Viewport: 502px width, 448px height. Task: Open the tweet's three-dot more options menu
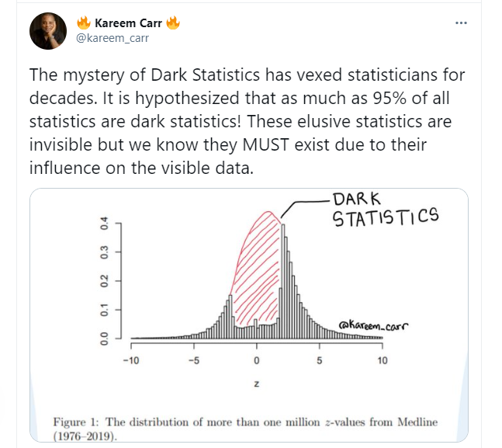462,23
